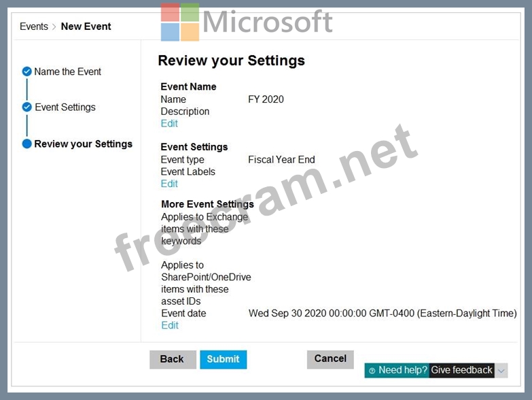The height and width of the screenshot is (400, 532).
Task: Edit the Event Settings section with Event type
Action: 169,184
